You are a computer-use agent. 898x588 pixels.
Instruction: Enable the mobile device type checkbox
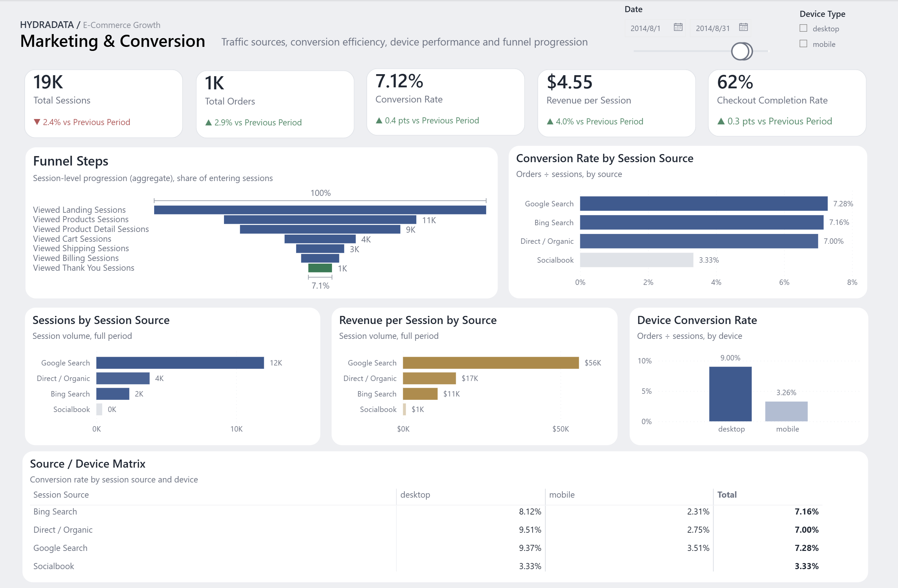point(803,44)
